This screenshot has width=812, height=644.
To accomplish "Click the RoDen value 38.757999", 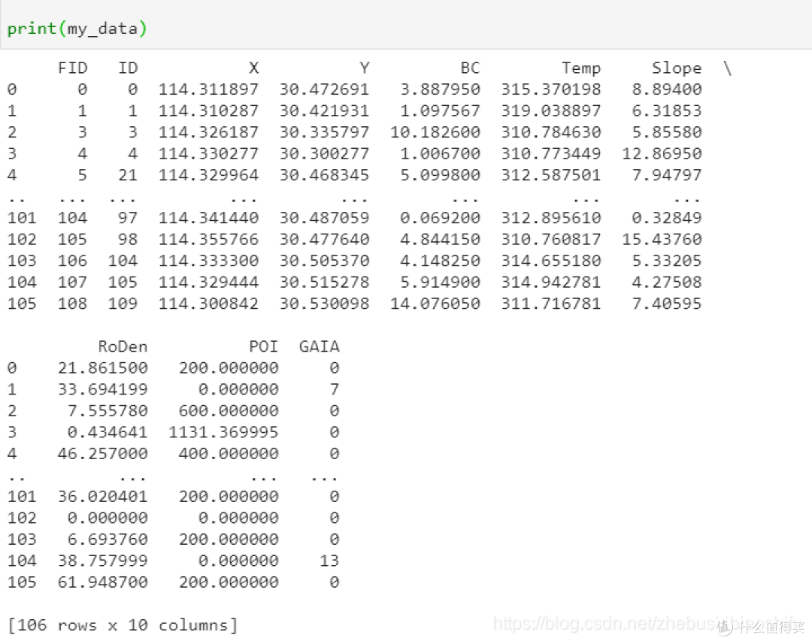I will point(102,561).
